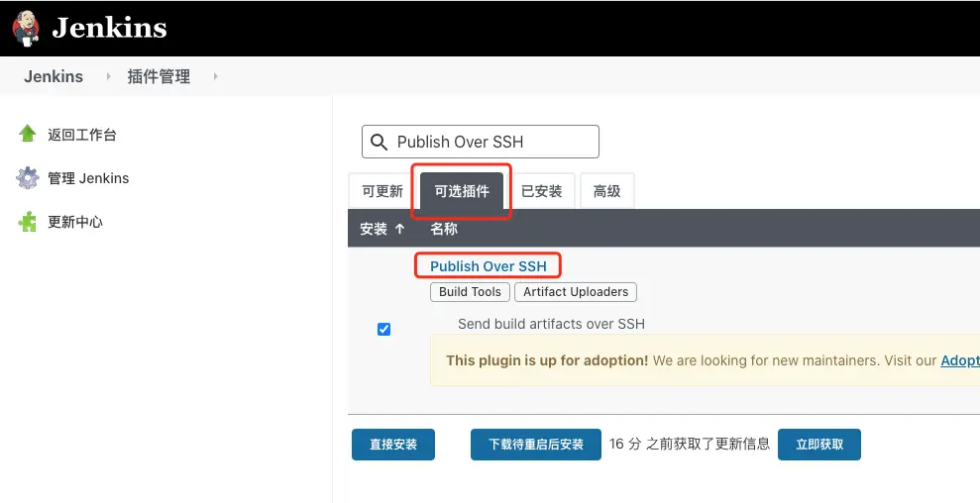This screenshot has height=503, width=980.
Task: Uncheck the Publish Over SSH install checkbox
Action: pyautogui.click(x=383, y=330)
